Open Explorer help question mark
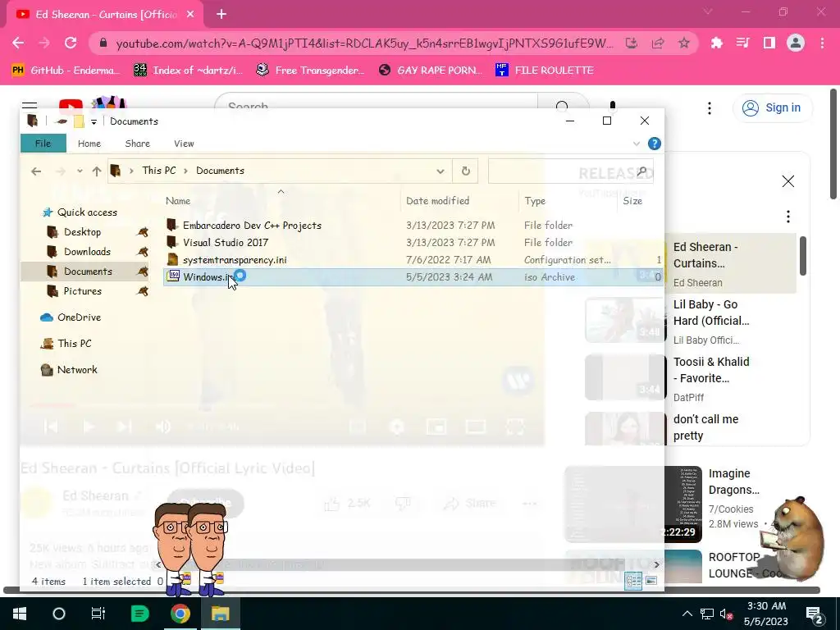This screenshot has width=840, height=630. (654, 144)
